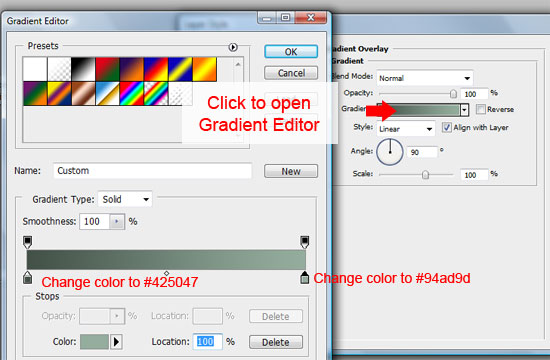
Task: Open the Presets flyout menu arrow
Action: pyautogui.click(x=233, y=47)
